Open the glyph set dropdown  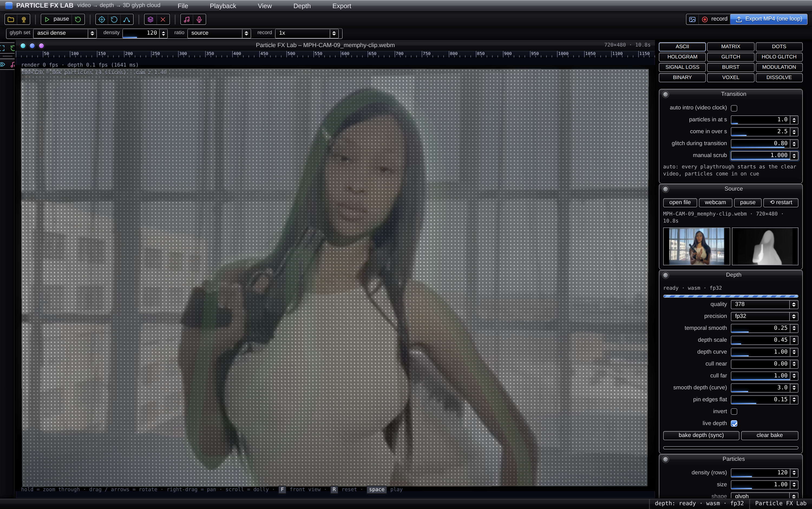(x=65, y=33)
